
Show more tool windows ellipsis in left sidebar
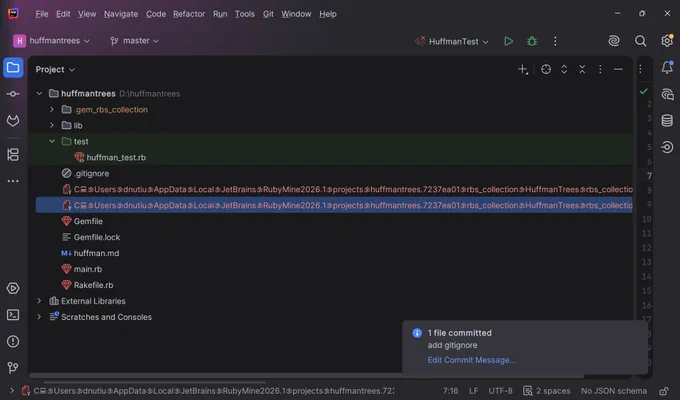pos(13,181)
